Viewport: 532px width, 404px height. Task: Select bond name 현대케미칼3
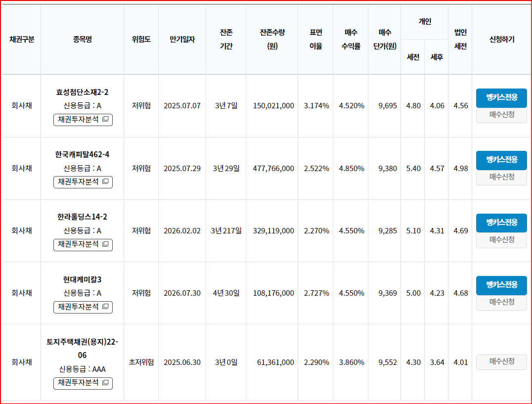82,279
